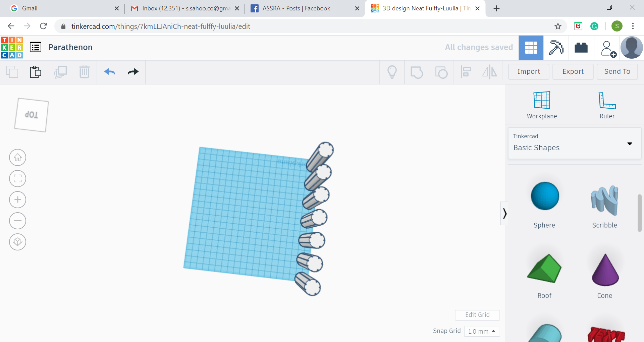Click the Edit Grid button
This screenshot has width=644, height=342.
click(477, 315)
